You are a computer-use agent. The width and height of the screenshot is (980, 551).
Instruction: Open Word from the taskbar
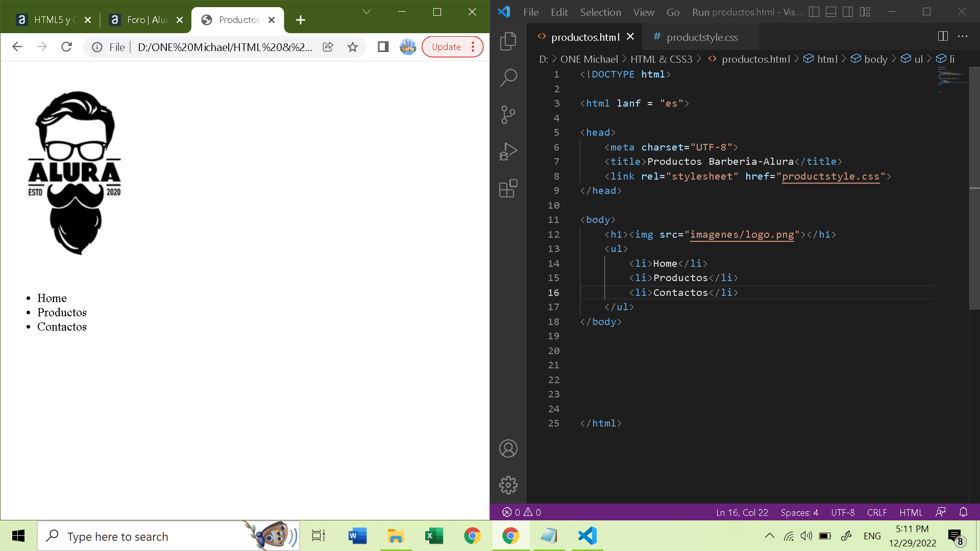pos(357,536)
